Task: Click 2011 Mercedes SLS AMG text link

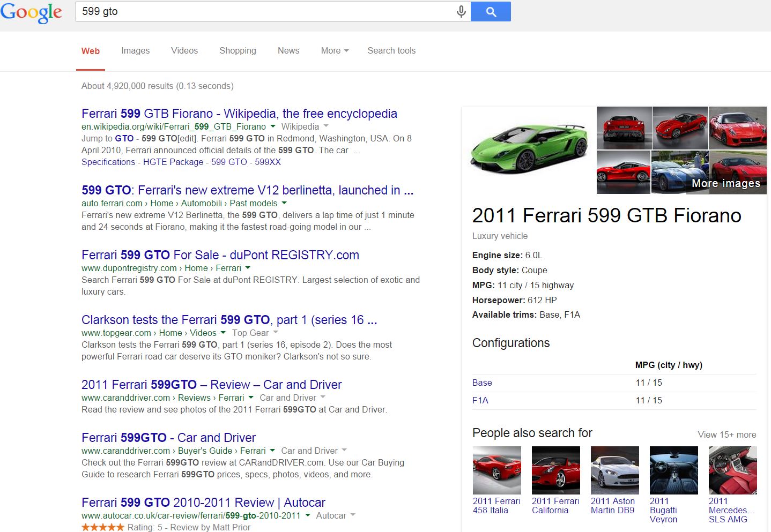Action: point(731,510)
